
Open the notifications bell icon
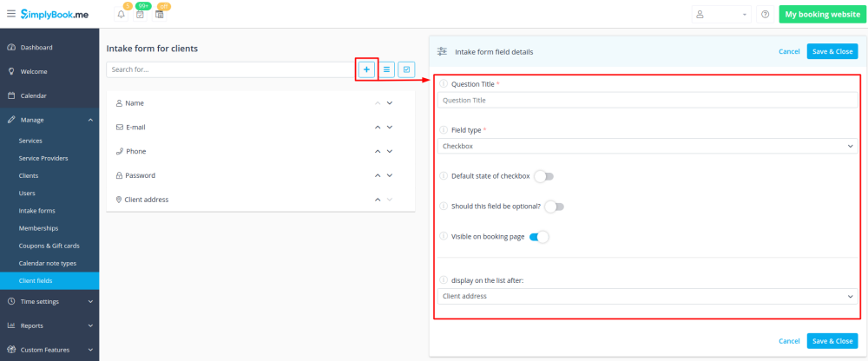(121, 15)
